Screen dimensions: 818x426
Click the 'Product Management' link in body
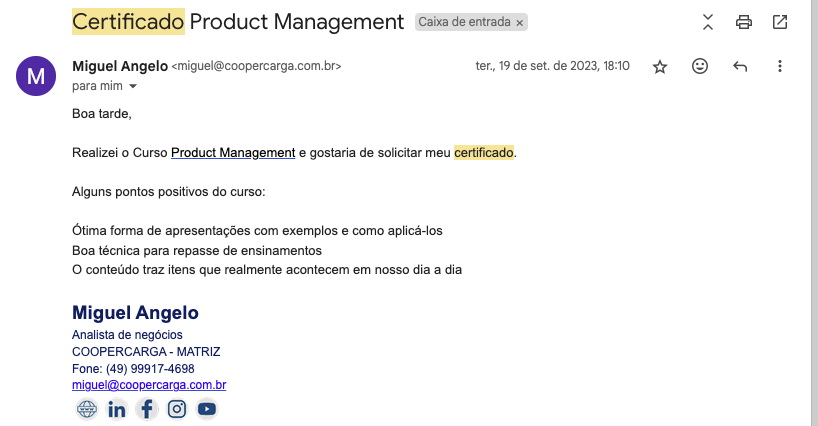click(233, 153)
